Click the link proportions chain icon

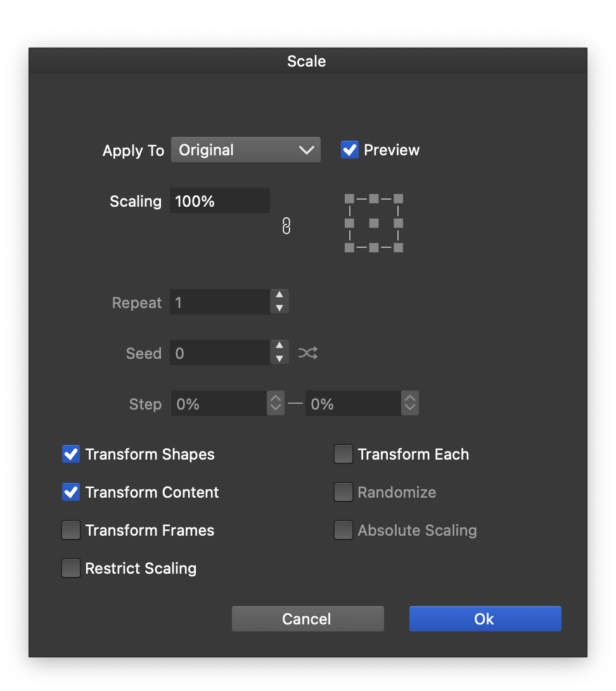point(286,226)
